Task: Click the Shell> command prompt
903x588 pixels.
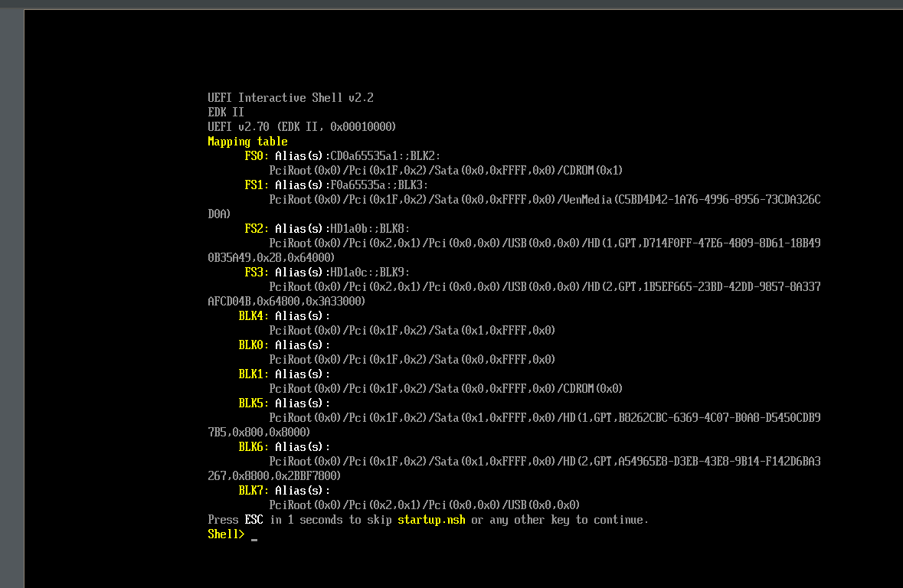Action: (226, 534)
